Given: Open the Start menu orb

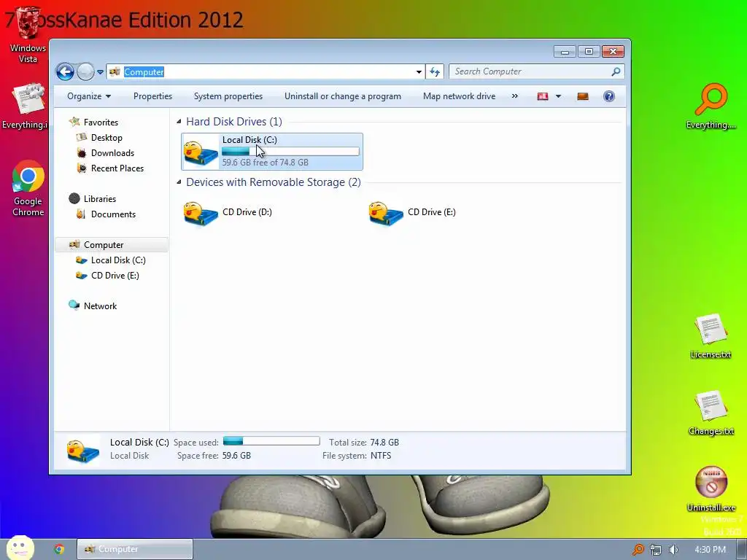Looking at the screenshot, I should click(x=20, y=548).
